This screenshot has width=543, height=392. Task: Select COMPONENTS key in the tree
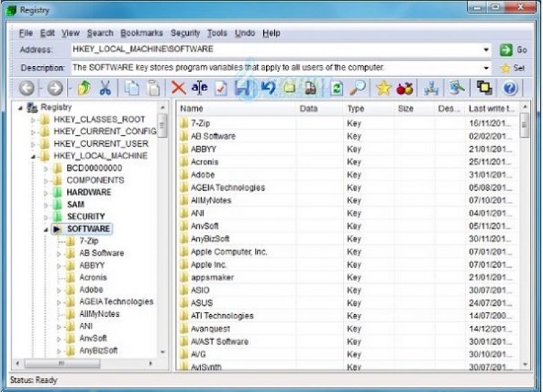pos(95,180)
